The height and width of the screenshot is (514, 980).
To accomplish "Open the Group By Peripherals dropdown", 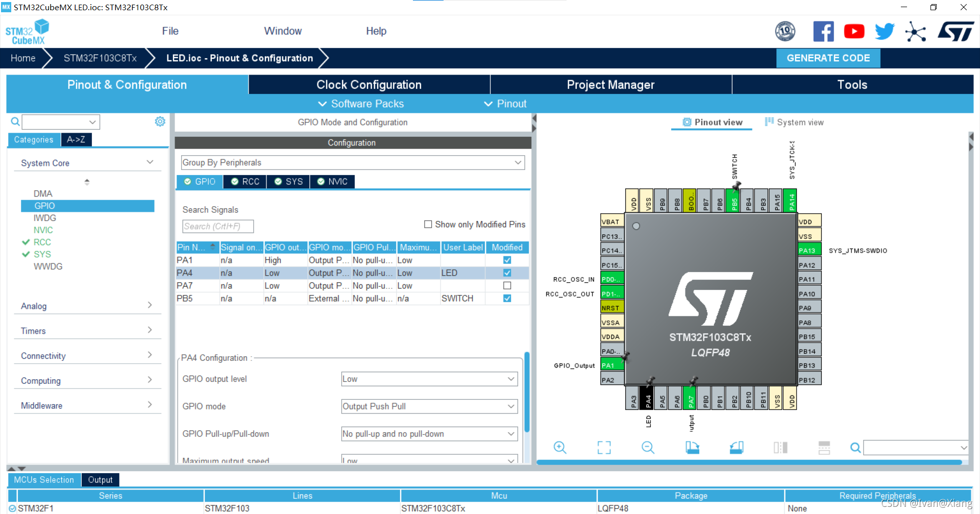I will (x=353, y=162).
